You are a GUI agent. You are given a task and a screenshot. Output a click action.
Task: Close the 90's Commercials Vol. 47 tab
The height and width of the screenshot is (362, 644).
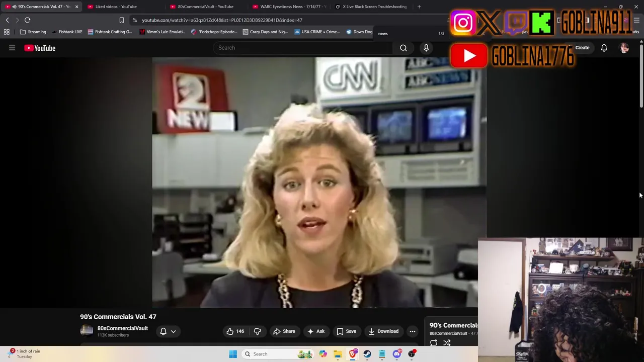(x=76, y=7)
